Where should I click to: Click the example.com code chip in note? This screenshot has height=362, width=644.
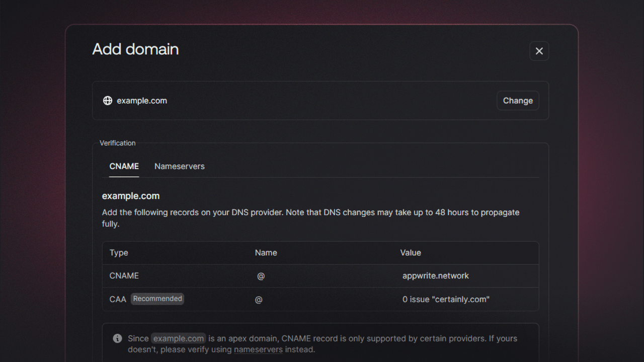[x=179, y=338]
